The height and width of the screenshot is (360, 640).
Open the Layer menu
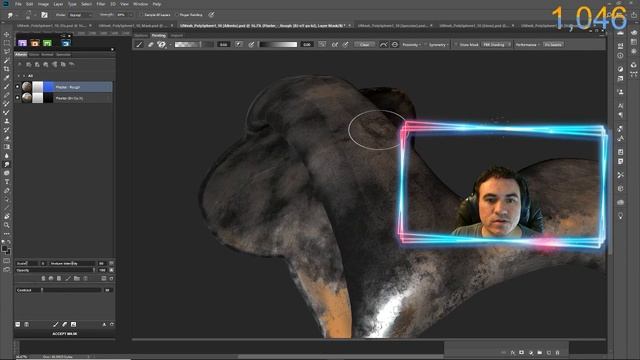point(58,4)
